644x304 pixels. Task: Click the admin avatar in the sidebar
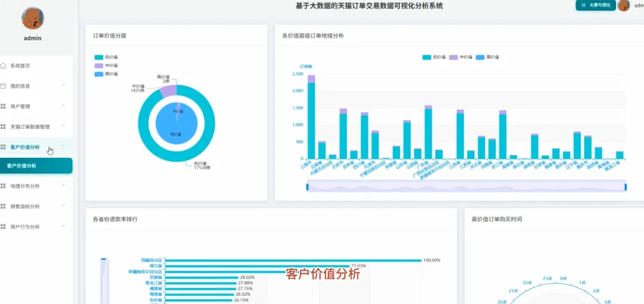(33, 18)
